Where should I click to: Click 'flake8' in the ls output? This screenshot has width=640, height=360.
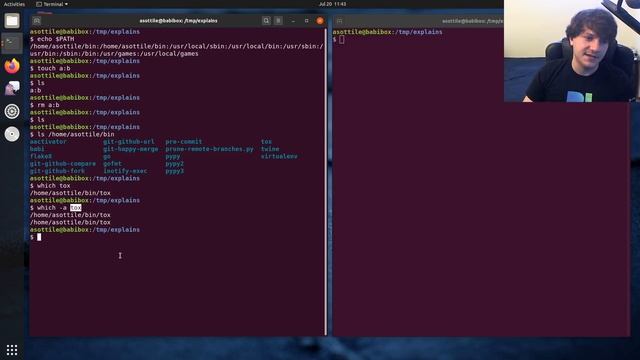pos(41,156)
